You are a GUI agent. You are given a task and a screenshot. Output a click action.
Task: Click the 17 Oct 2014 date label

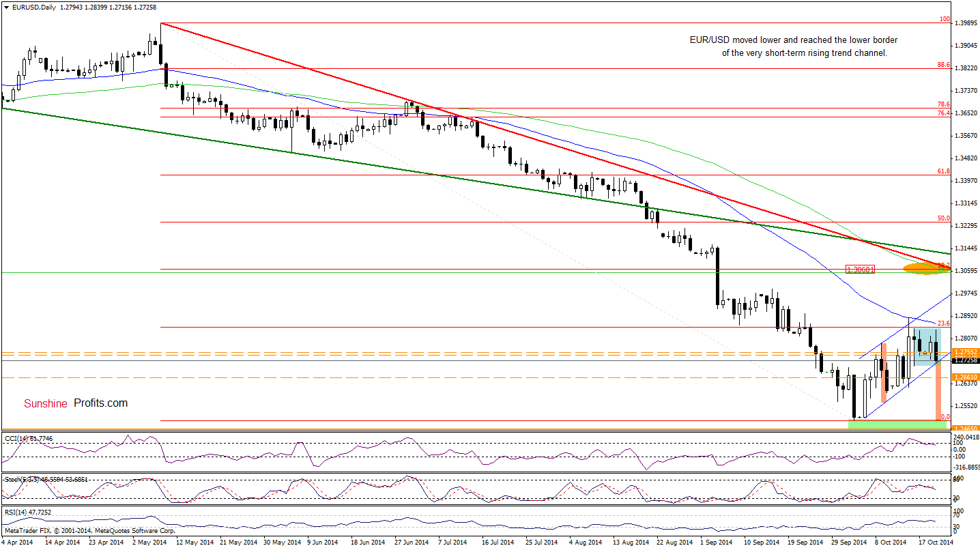tap(936, 542)
